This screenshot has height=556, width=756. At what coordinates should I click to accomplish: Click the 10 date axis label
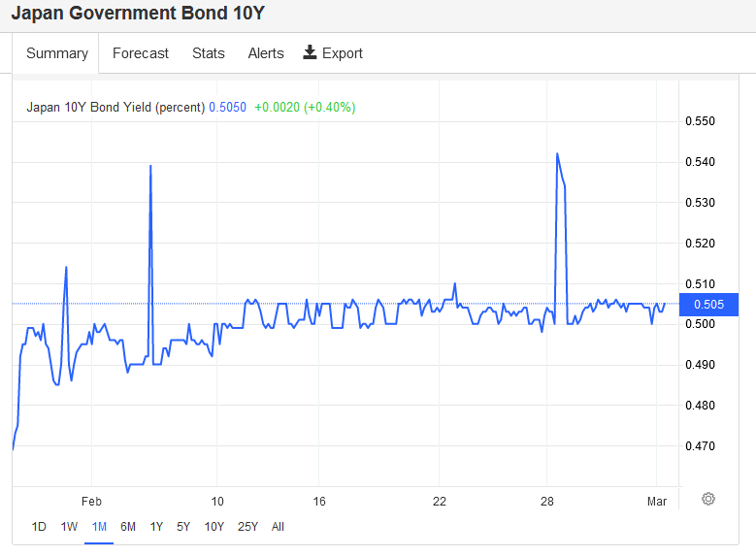tap(217, 502)
